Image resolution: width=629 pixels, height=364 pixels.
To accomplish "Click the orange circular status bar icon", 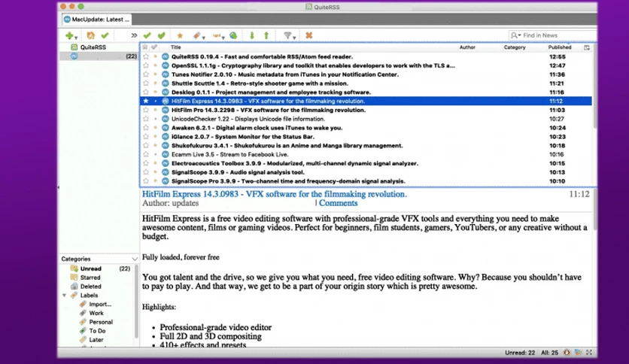I will coord(567,353).
